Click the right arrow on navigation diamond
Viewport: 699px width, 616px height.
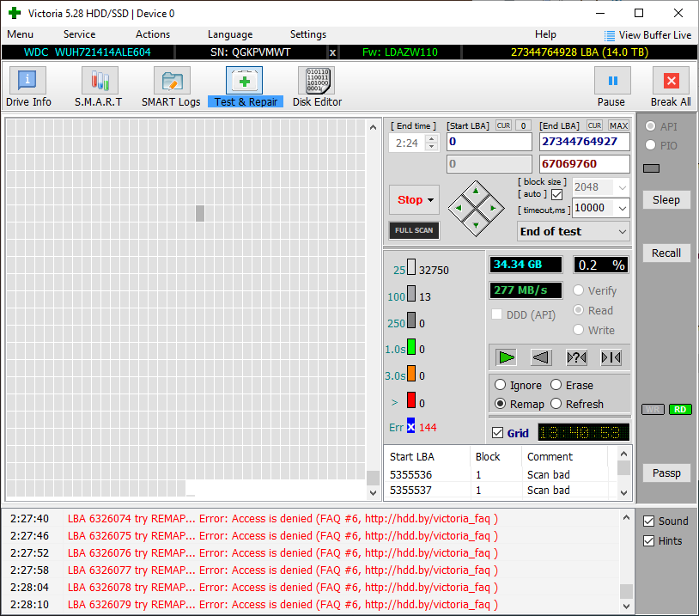click(x=493, y=208)
